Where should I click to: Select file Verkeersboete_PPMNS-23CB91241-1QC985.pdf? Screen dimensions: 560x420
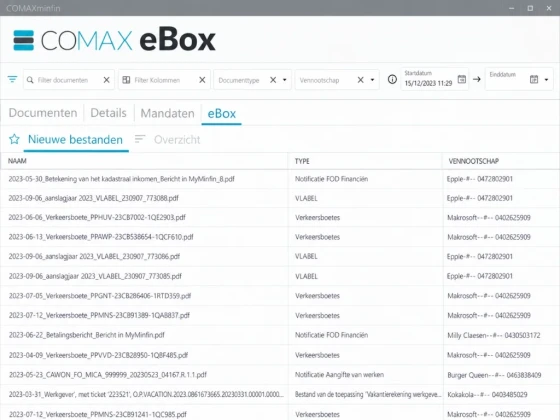click(x=98, y=414)
